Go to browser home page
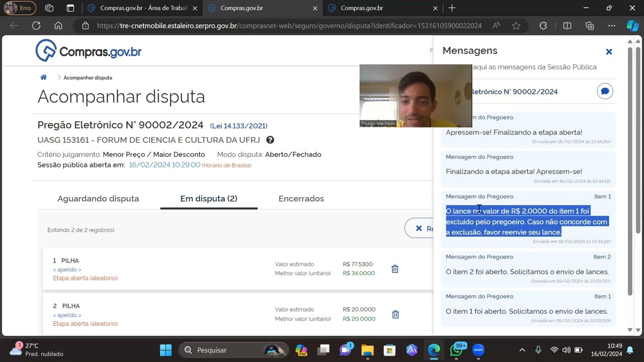 coord(58,26)
